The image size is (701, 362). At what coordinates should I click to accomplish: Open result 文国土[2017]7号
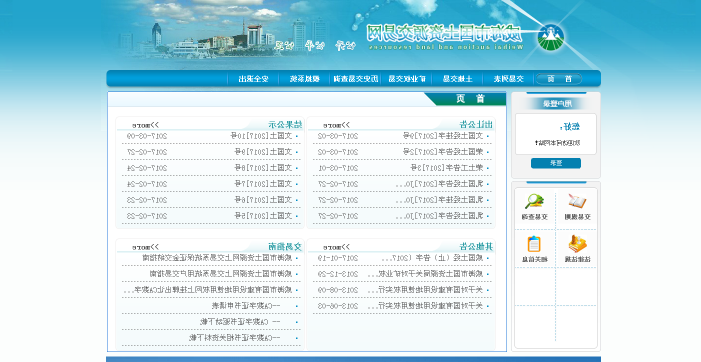click(x=263, y=184)
